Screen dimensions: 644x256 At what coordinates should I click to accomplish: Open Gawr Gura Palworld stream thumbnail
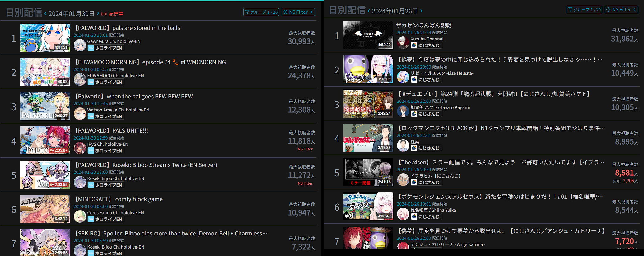click(45, 38)
